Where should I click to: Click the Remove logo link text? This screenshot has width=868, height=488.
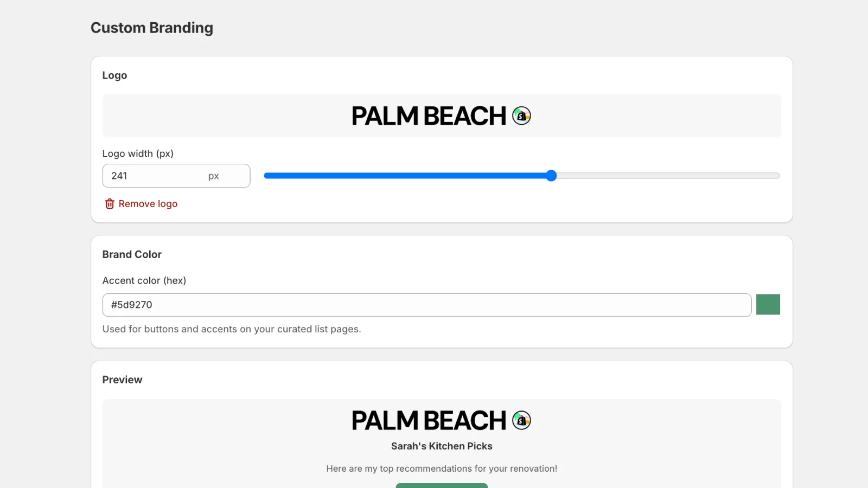tap(148, 204)
